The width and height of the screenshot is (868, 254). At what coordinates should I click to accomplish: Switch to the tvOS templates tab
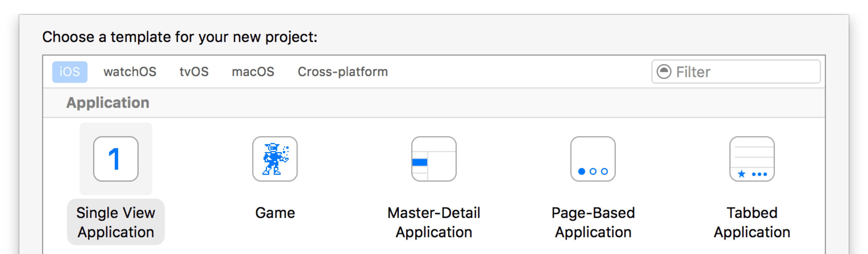[194, 72]
